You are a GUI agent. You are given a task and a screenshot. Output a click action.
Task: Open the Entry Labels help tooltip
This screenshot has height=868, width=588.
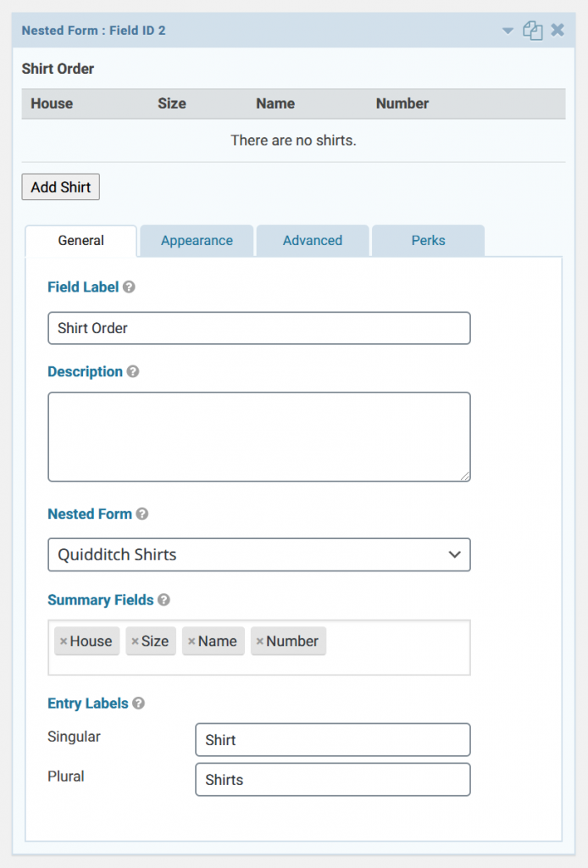[139, 704]
